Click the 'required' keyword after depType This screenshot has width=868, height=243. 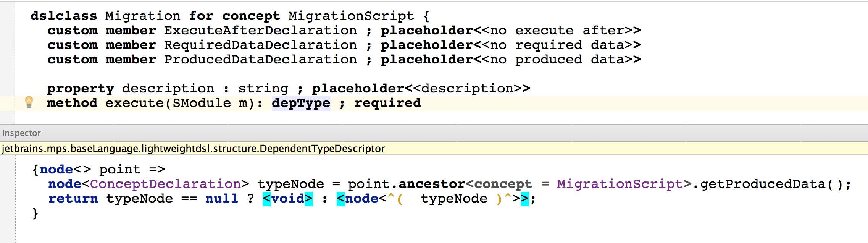coord(387,103)
